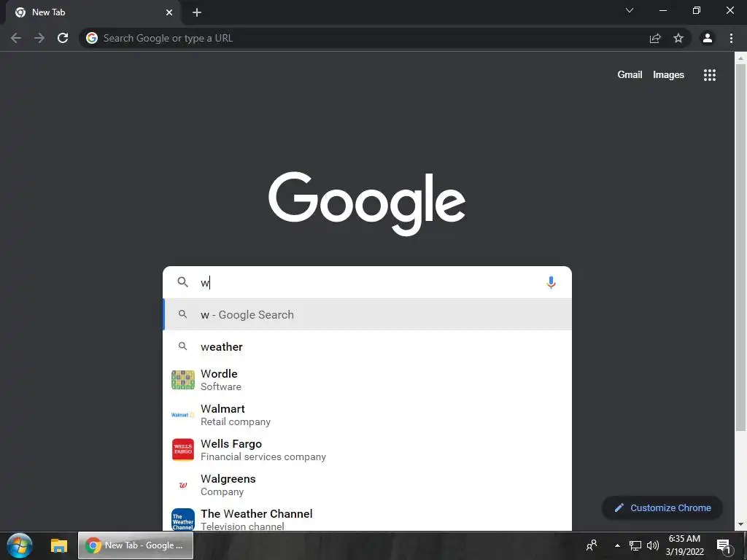Open Gmail link
This screenshot has width=747, height=560.
(x=630, y=75)
